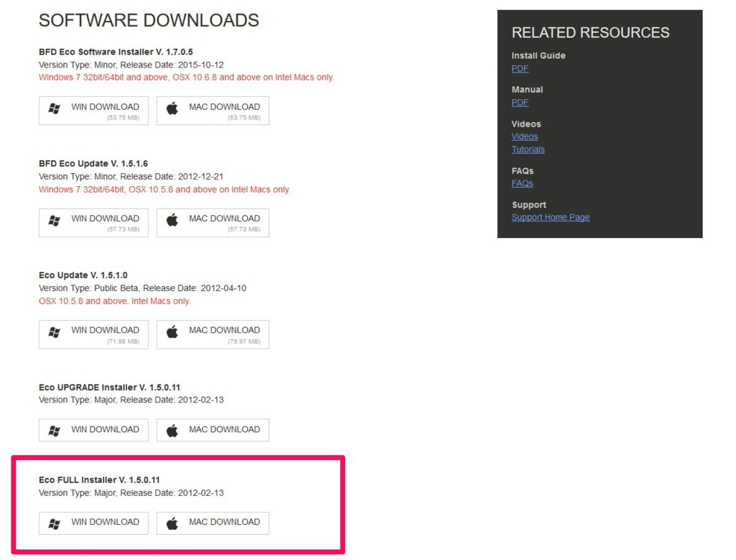Click the 'Release Date: 2012-12-21' line
The width and height of the screenshot is (736, 560).
click(x=131, y=177)
